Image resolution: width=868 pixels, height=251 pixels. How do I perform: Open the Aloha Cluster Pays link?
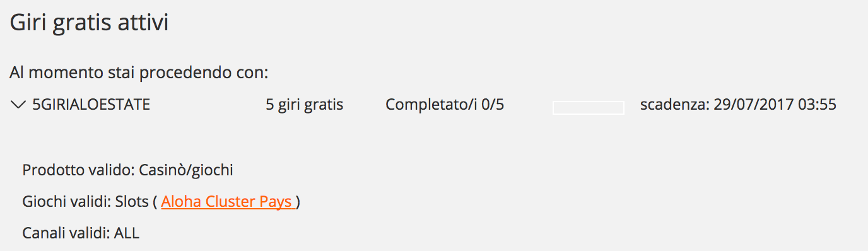(x=228, y=202)
